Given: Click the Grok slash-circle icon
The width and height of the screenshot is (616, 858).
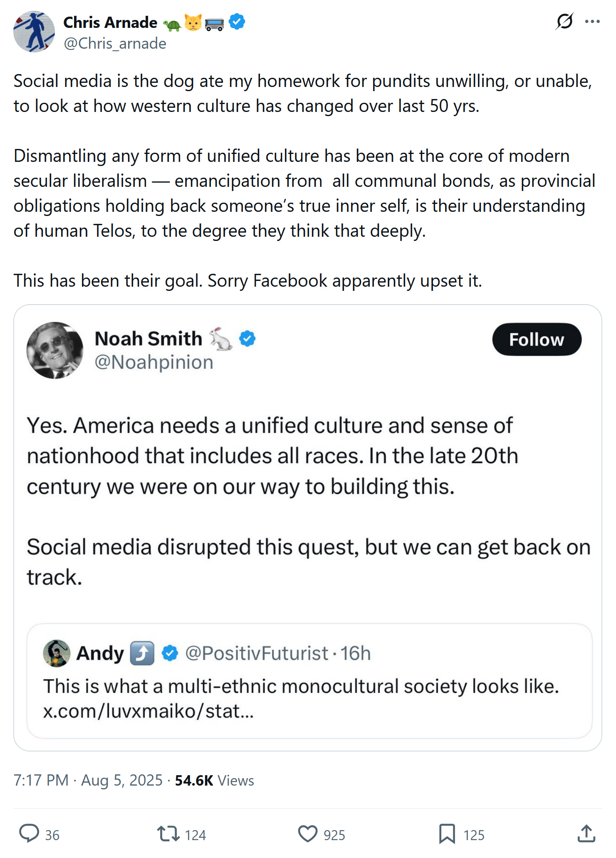Looking at the screenshot, I should (x=564, y=21).
